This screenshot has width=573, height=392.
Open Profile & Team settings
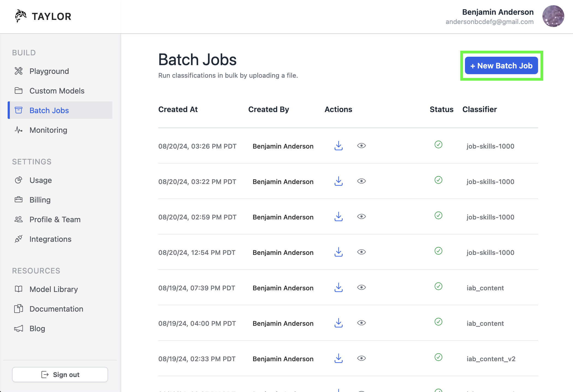pos(60,219)
